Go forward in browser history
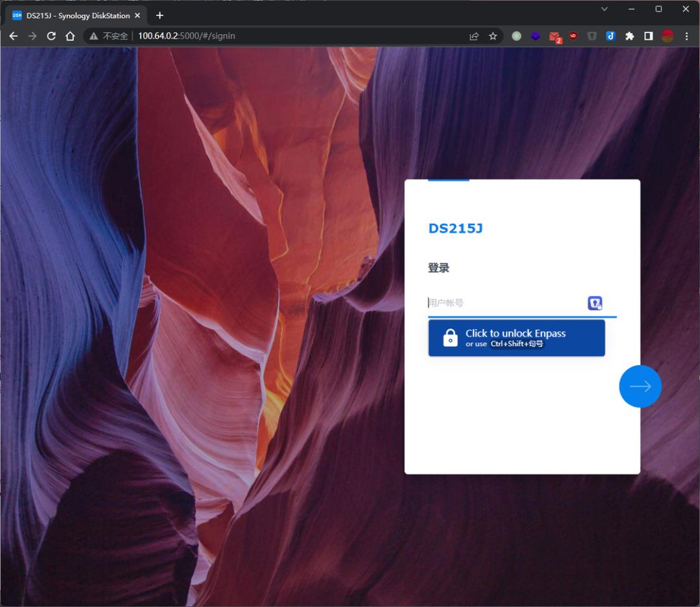Screen dimensions: 700x607 tap(32, 36)
